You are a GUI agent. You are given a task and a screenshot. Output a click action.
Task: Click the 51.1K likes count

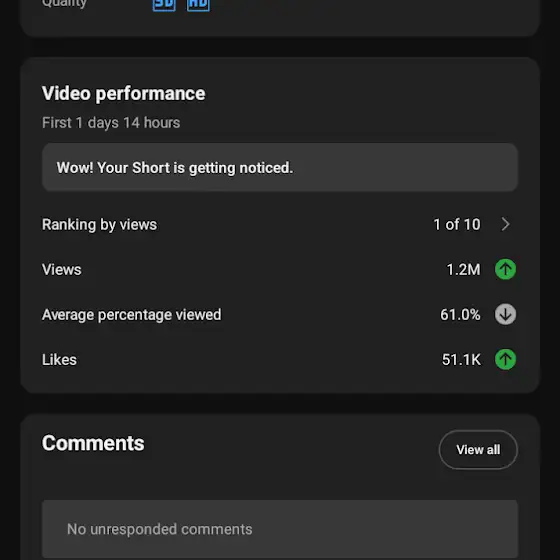[x=461, y=360]
